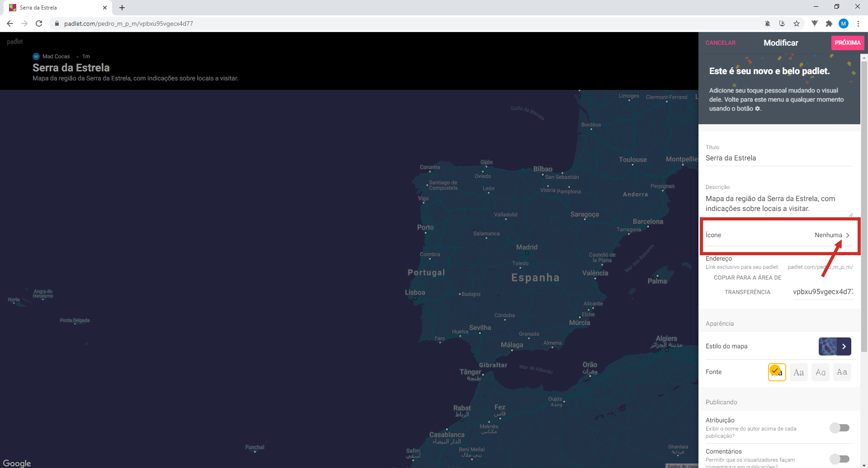
Task: Click the Aparência section header
Action: pos(720,324)
